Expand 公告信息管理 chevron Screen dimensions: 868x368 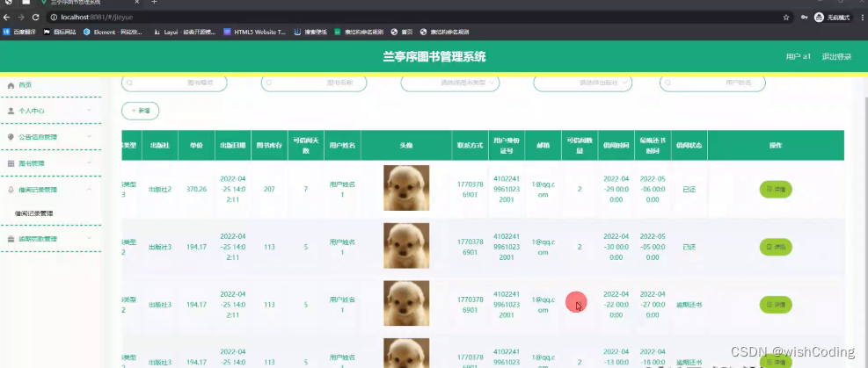coord(89,136)
